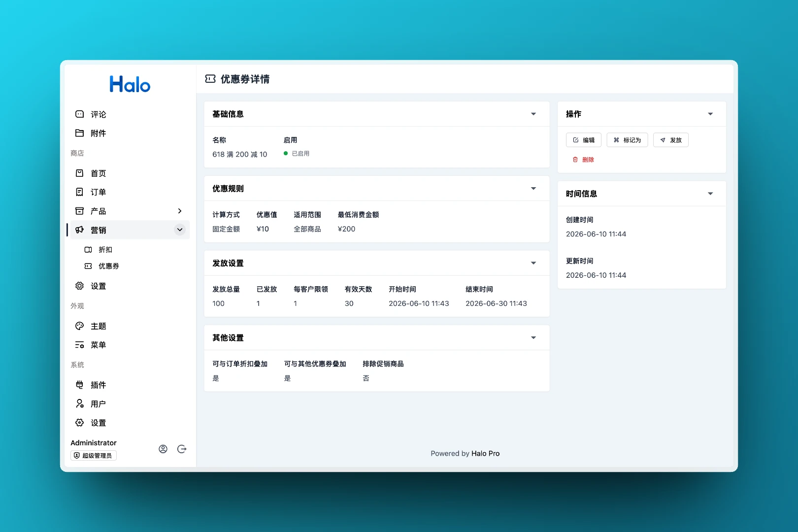This screenshot has height=532, width=798.
Task: Click the 菜单 list-settings icon
Action: [79, 345]
